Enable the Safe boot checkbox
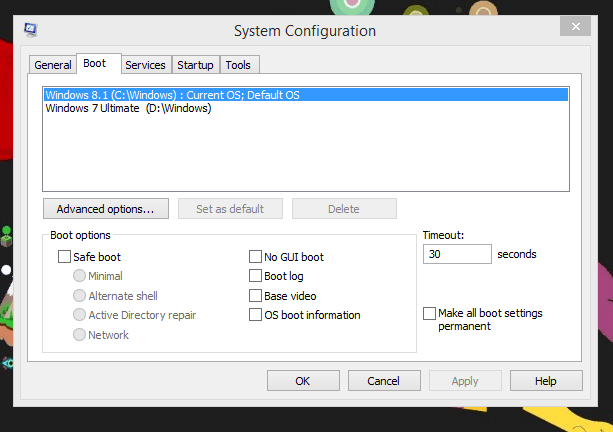613x432 pixels. [65, 257]
